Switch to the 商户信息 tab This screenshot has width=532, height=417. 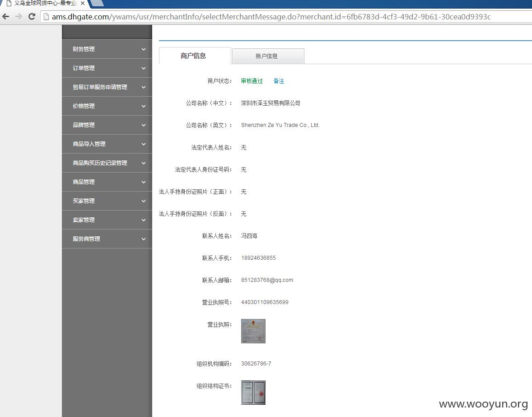[x=195, y=56]
